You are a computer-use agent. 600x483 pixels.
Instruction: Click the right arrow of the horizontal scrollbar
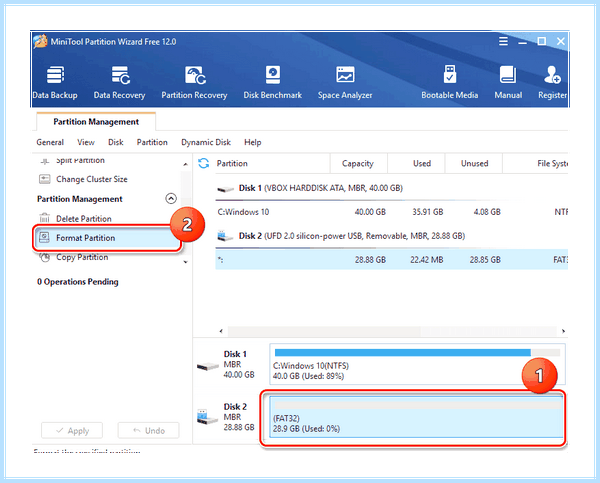[x=563, y=331]
